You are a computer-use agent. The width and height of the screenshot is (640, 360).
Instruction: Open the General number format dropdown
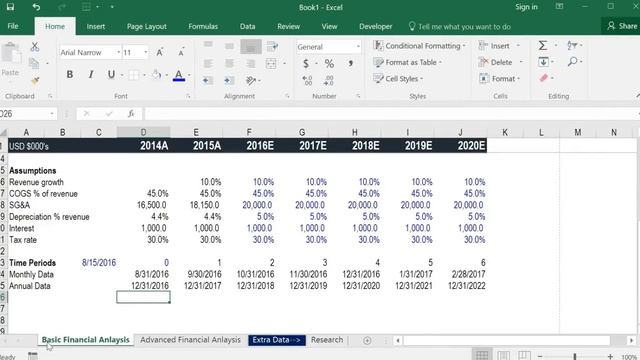(x=358, y=47)
